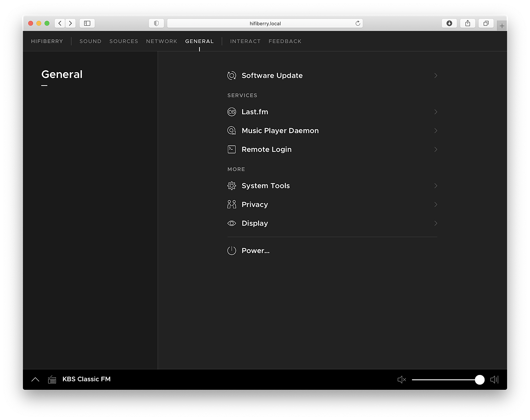Switch to the Network tab
530x420 pixels.
point(161,41)
